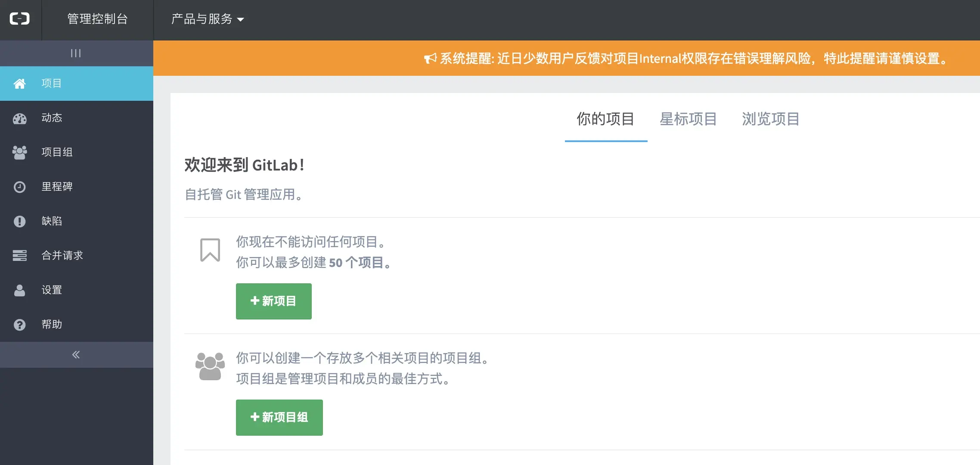Click the green 新项目 button

pyautogui.click(x=273, y=301)
